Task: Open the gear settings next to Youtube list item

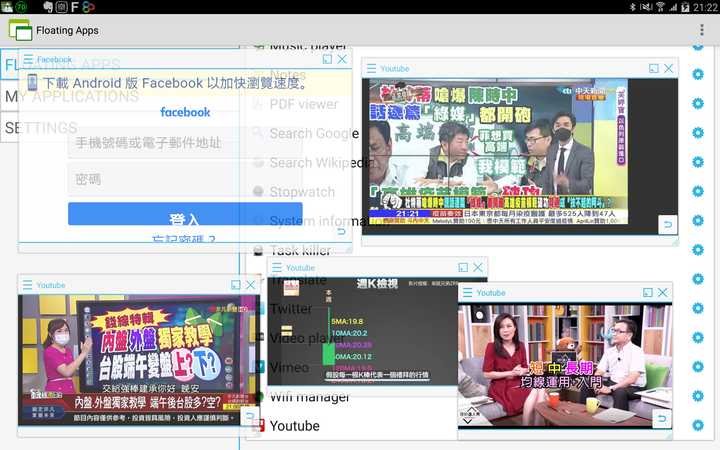Action: pyautogui.click(x=698, y=425)
